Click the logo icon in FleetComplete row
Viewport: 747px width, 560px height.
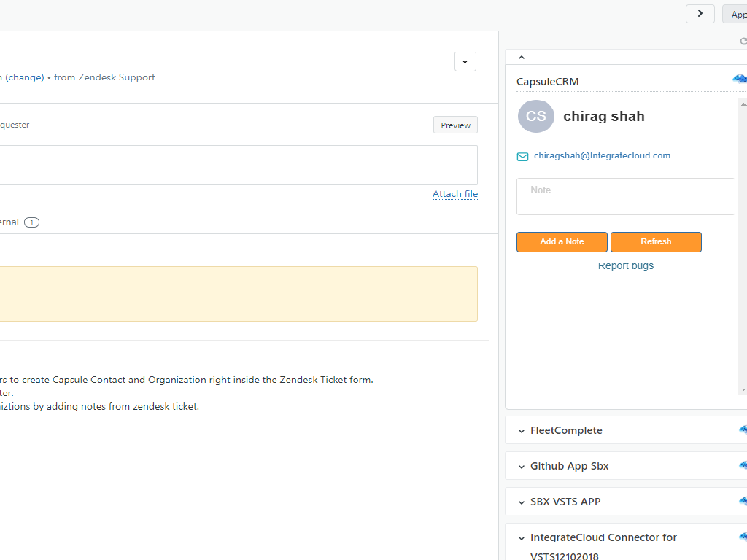tap(743, 430)
